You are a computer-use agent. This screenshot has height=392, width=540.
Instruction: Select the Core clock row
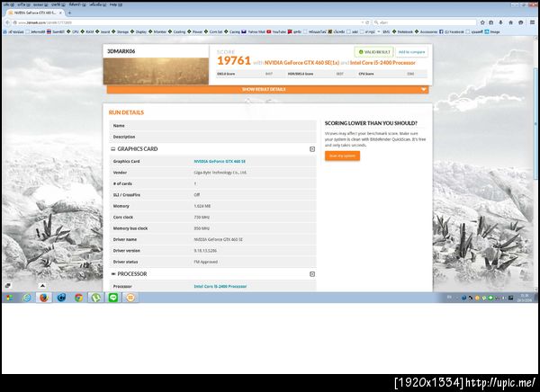[x=212, y=218]
